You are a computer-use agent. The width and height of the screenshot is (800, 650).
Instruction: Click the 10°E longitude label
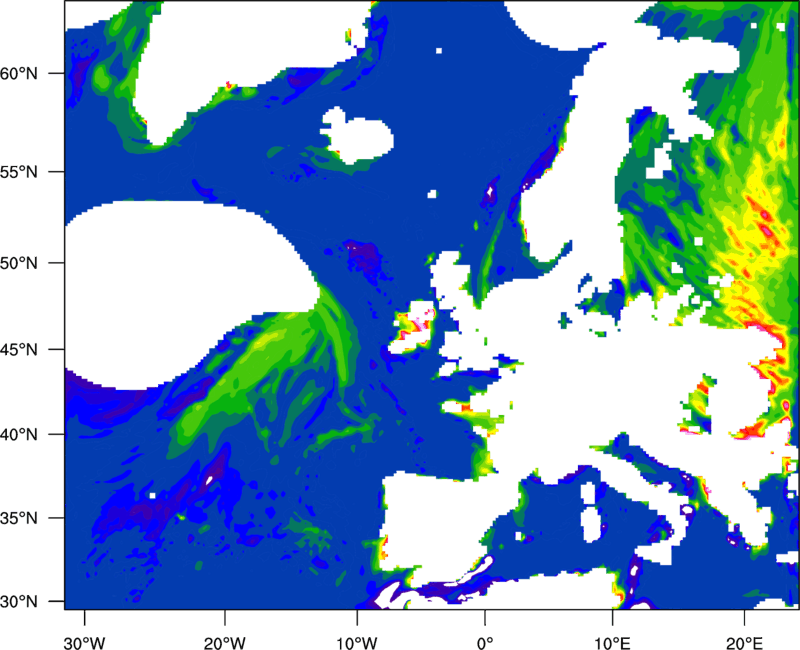612,630
